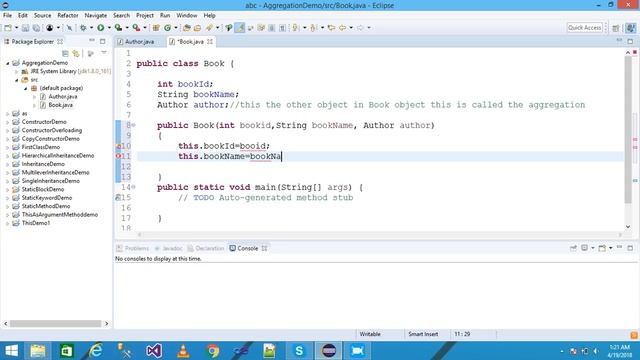Open Skype from the taskbar
The width and height of the screenshot is (640, 360).
click(299, 351)
